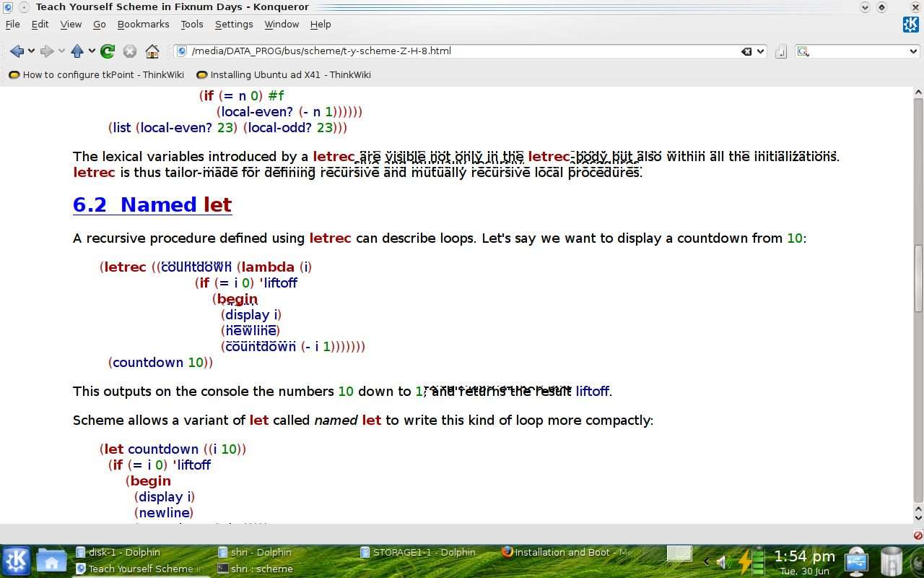This screenshot has width=924, height=578.
Task: Click the Go button next to the location bar
Action: tap(780, 51)
